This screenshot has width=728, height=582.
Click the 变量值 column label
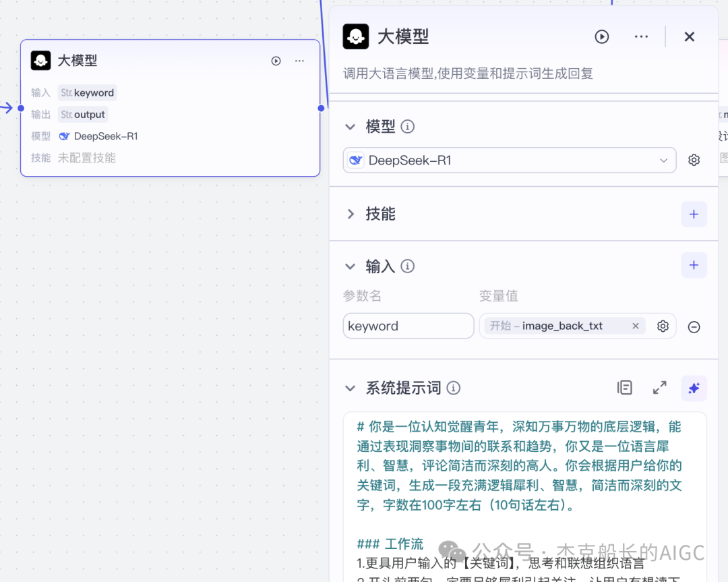tap(498, 296)
